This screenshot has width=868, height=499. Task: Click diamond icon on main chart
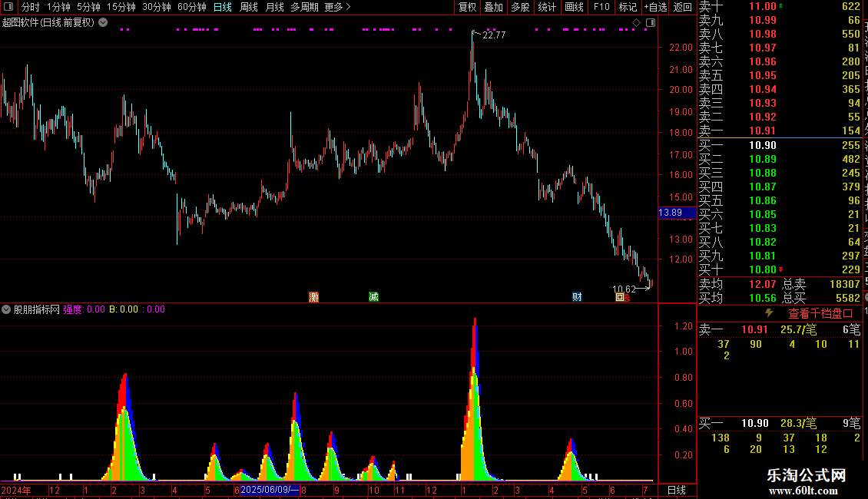point(636,23)
